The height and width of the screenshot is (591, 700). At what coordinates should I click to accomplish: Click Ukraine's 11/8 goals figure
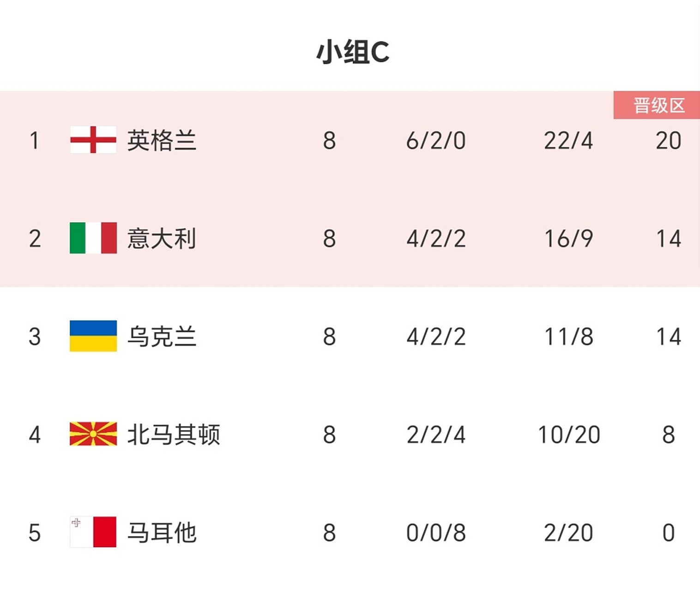coord(568,337)
